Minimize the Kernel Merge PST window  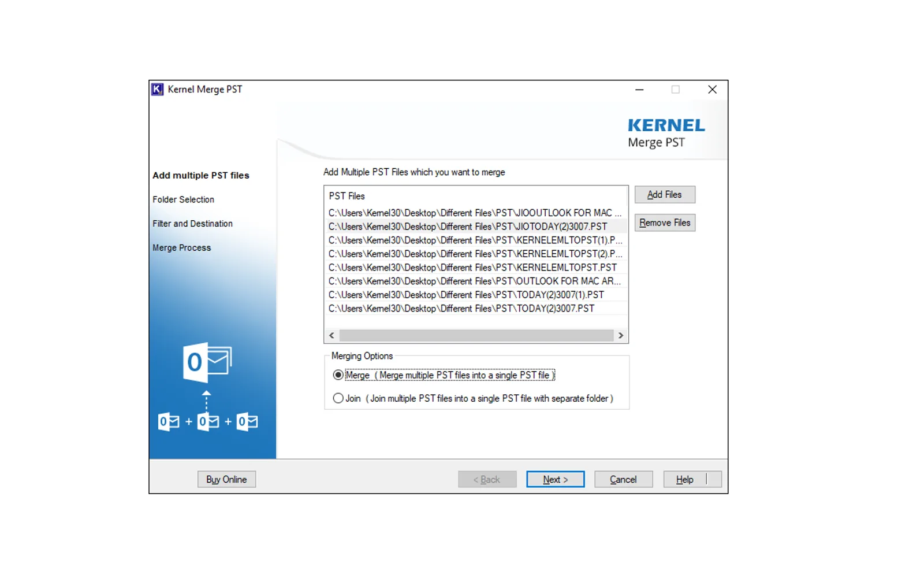click(639, 90)
